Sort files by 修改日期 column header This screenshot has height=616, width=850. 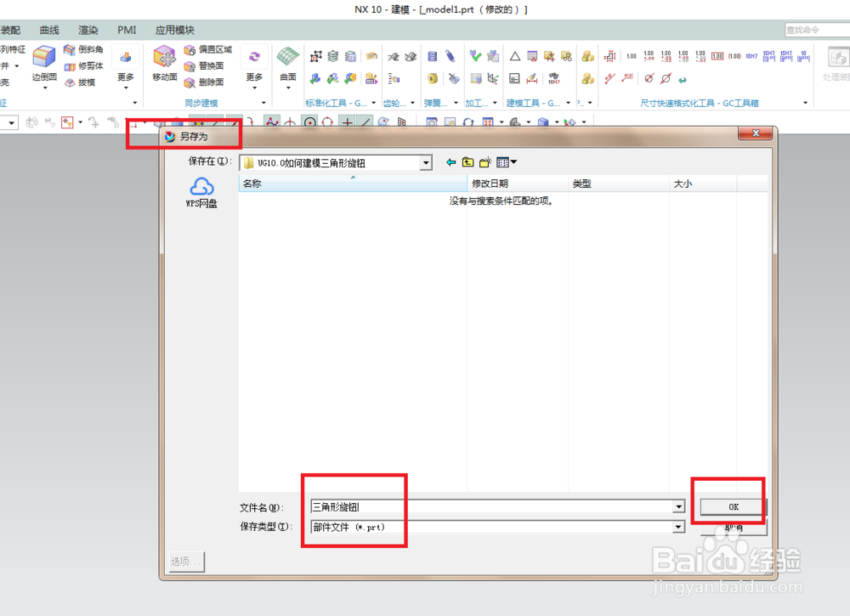518,184
